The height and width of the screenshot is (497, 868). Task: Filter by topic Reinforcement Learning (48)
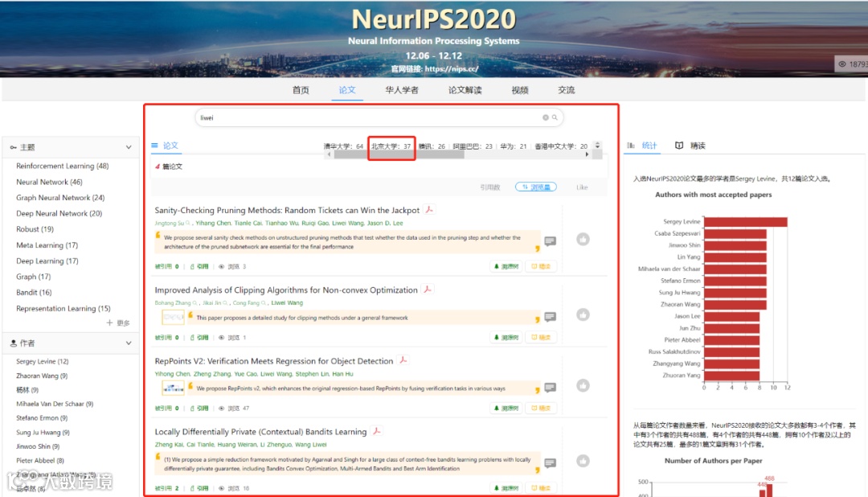[62, 166]
